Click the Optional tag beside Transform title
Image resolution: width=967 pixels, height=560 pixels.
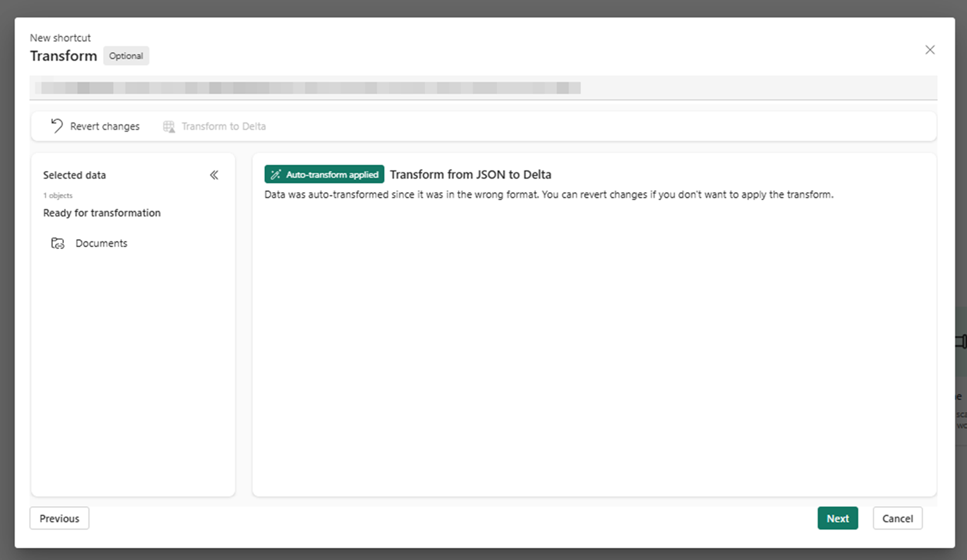pos(126,56)
